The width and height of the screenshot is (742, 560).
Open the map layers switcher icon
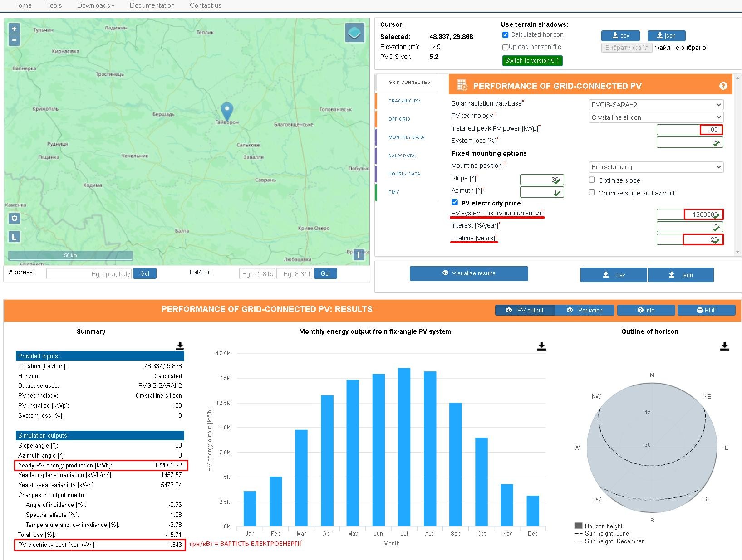click(x=354, y=33)
